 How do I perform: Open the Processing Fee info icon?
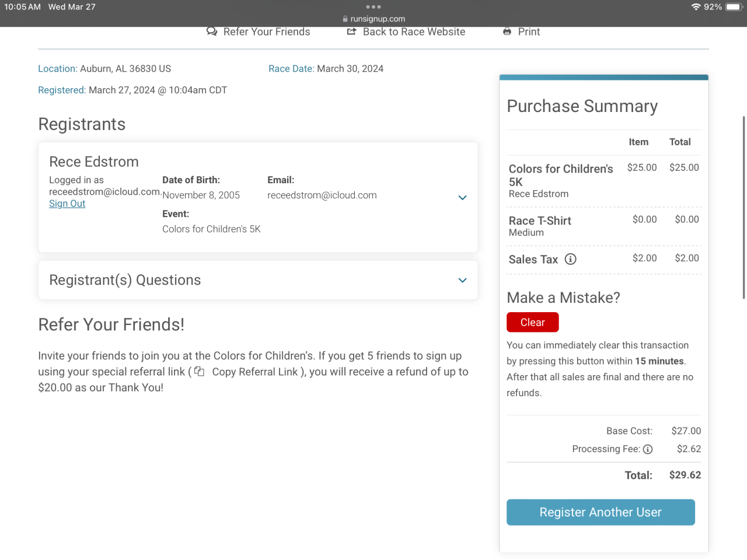[x=648, y=449]
